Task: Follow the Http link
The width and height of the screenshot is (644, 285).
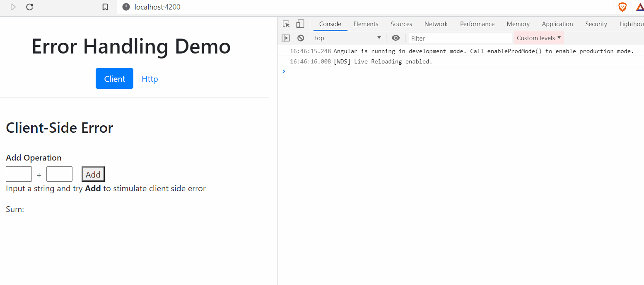Action: (150, 79)
